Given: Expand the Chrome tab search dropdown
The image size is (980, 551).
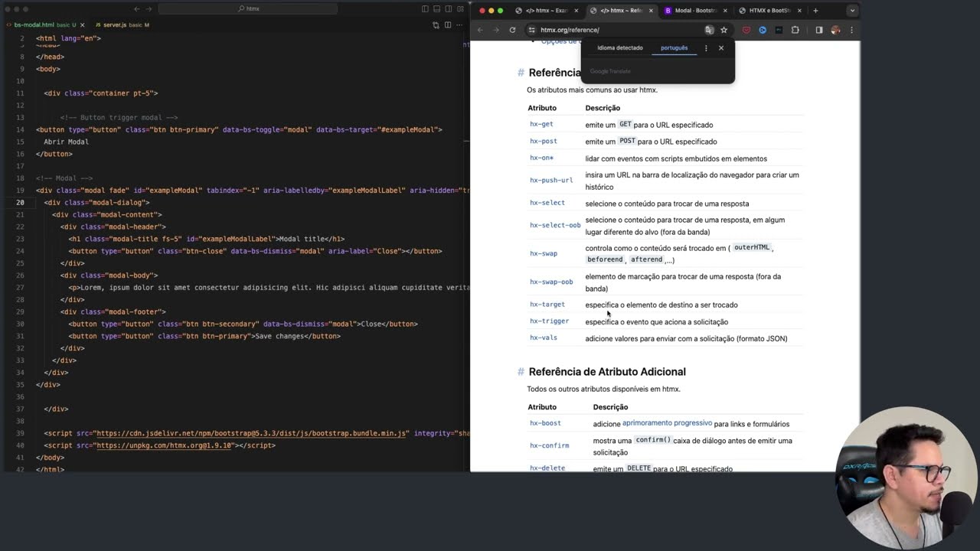Looking at the screenshot, I should tap(852, 11).
